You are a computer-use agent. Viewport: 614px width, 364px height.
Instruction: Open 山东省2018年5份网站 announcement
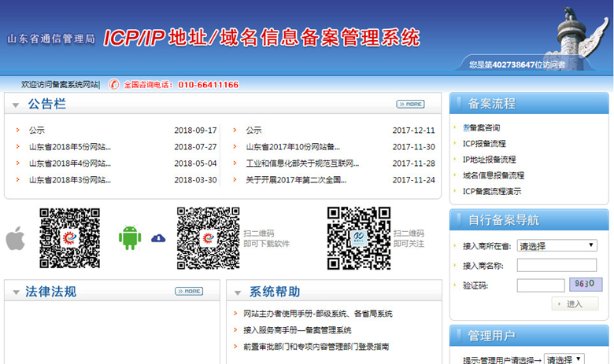click(x=69, y=147)
